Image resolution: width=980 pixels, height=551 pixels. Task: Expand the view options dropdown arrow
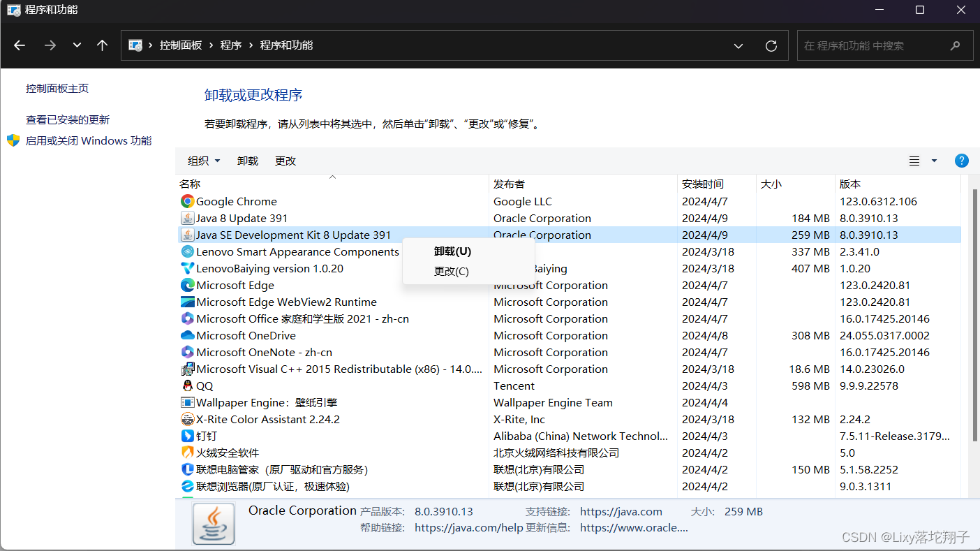pos(934,161)
